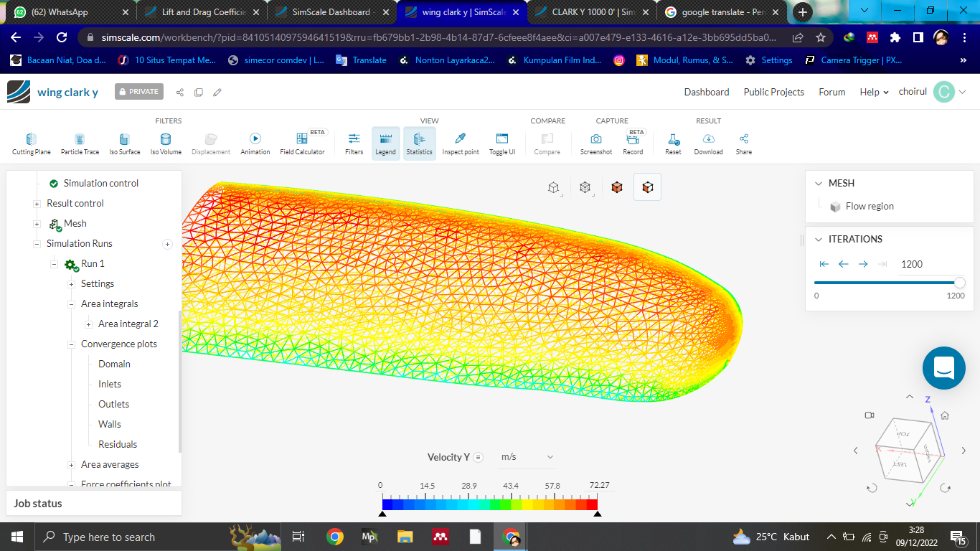Viewport: 980px width, 551px height.
Task: Download the simulation results
Action: pyautogui.click(x=708, y=143)
